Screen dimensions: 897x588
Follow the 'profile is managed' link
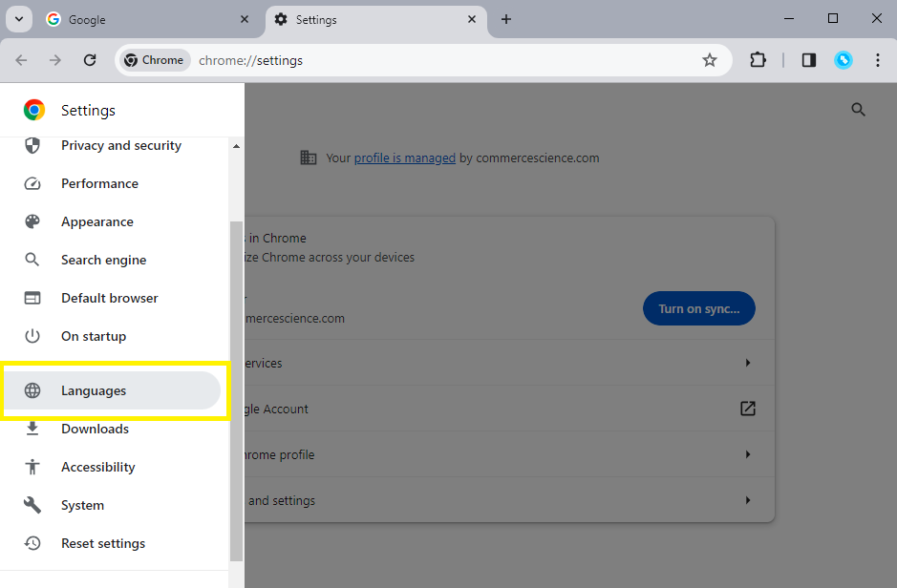click(404, 158)
